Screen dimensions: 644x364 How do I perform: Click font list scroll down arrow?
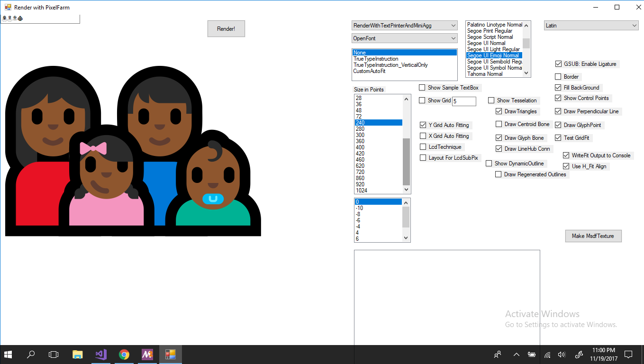pos(526,73)
